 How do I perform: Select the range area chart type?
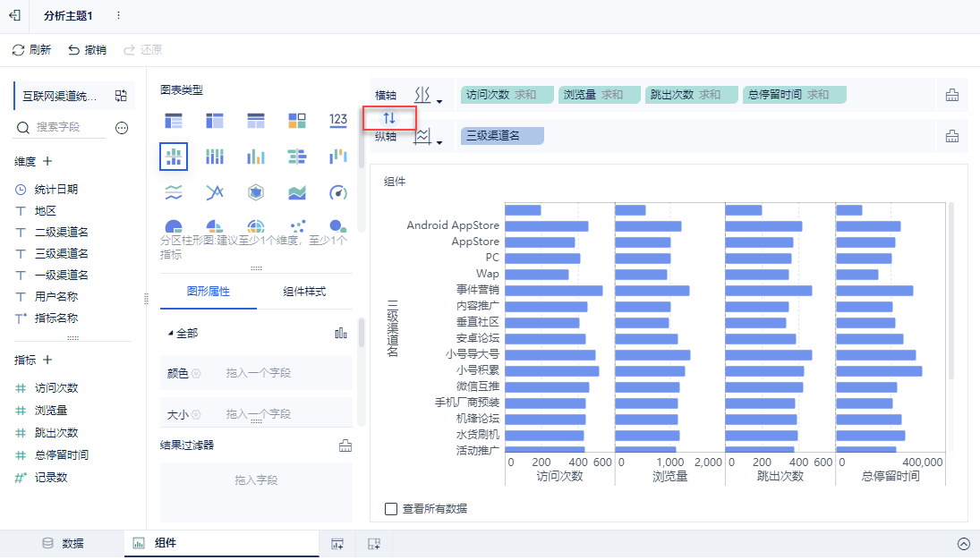tap(297, 192)
